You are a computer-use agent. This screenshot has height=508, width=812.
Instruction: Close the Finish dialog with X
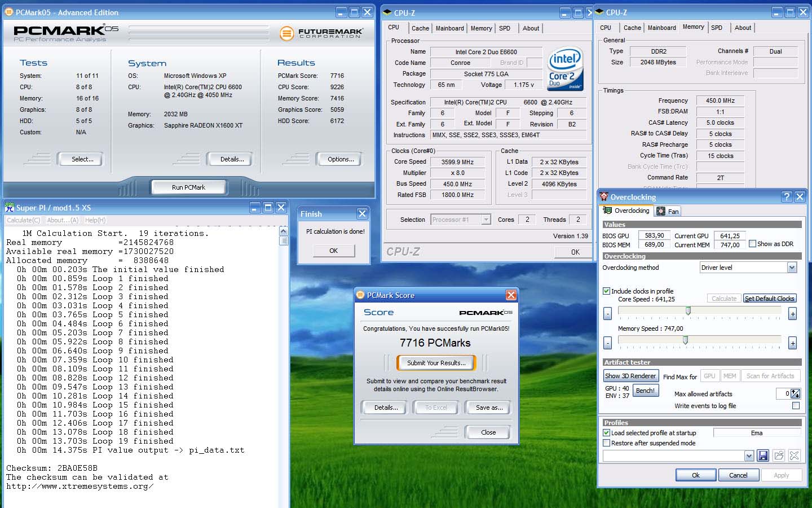tap(362, 213)
